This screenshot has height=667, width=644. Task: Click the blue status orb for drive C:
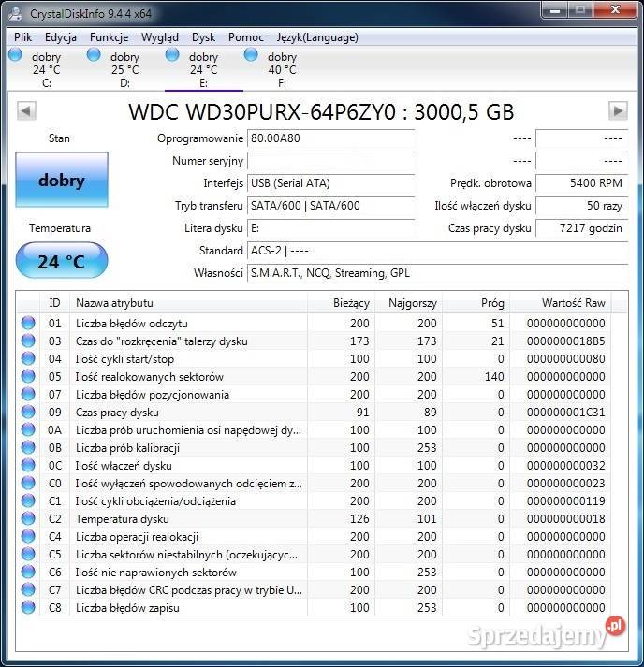point(15,55)
